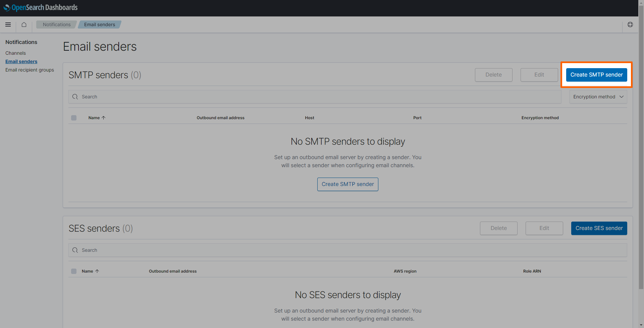Open the help icon in top bar
The image size is (644, 328).
pos(630,25)
